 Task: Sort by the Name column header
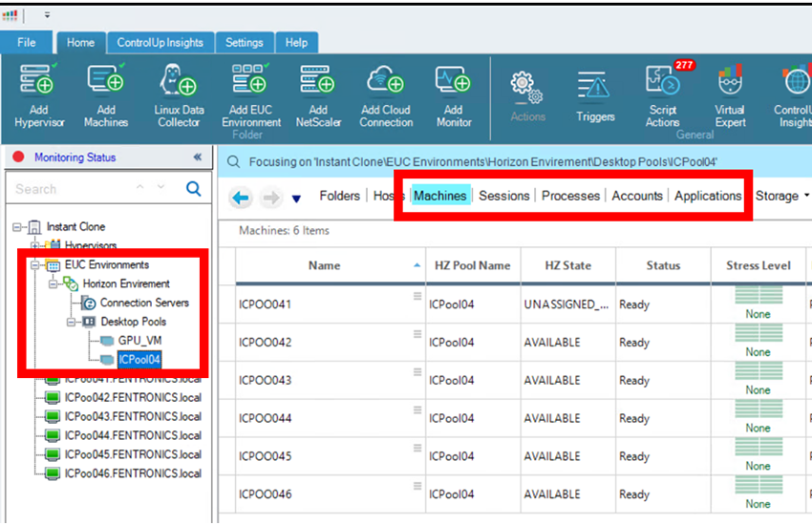tap(331, 266)
